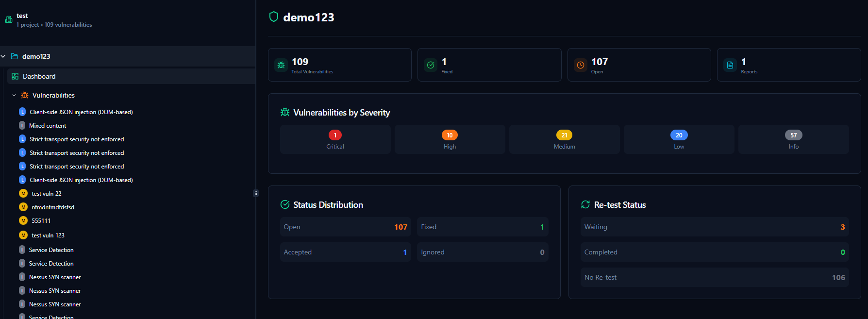Click the 107 count in Status Distribution
The width and height of the screenshot is (868, 319).
[x=401, y=227]
